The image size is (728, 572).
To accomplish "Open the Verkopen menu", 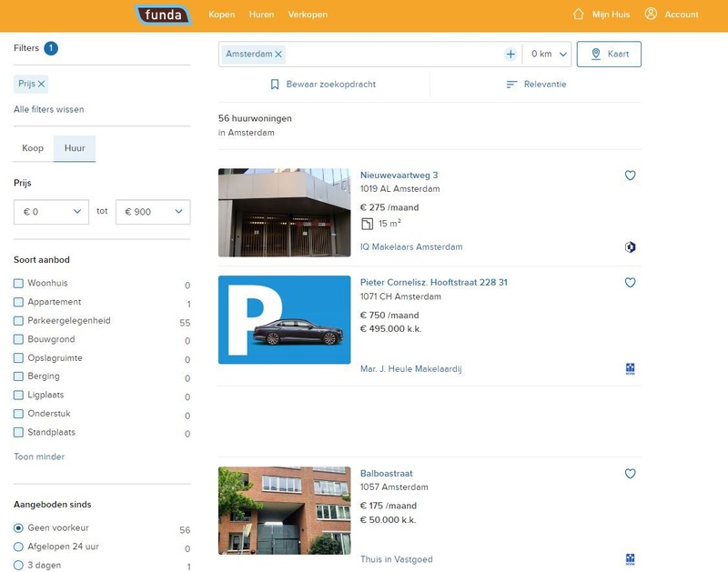I will pos(308,15).
